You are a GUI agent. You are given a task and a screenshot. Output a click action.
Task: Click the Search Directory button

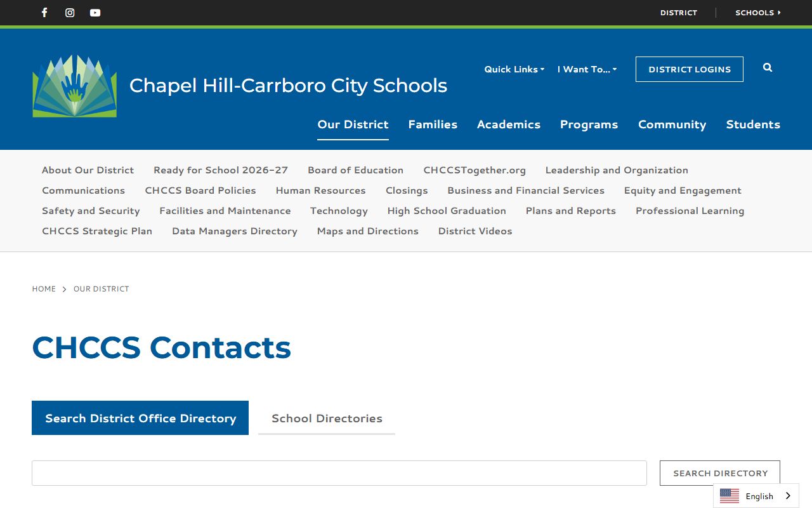[x=720, y=473]
